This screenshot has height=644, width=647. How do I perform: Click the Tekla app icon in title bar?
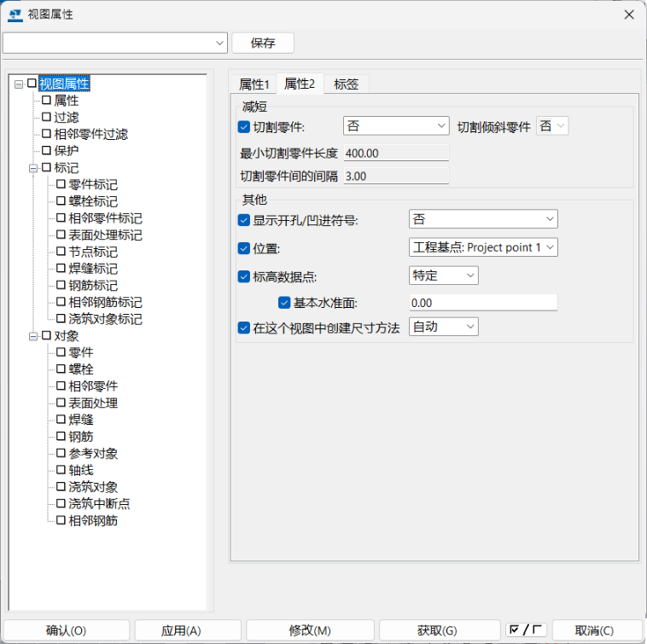(15, 15)
